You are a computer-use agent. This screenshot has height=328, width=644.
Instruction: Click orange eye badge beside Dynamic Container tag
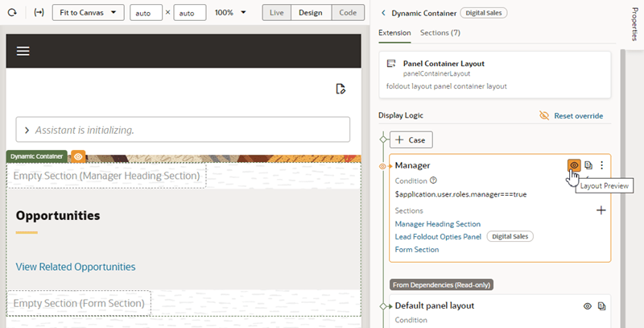[x=78, y=156]
